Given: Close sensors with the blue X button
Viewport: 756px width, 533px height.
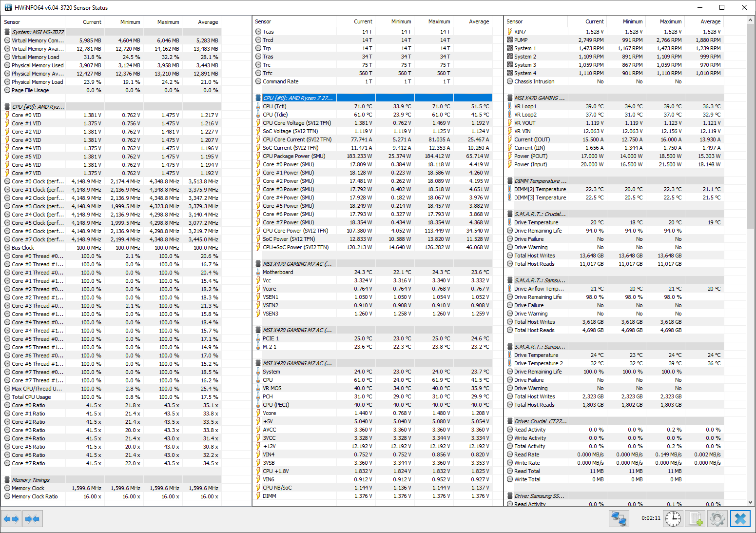Looking at the screenshot, I should 740,519.
